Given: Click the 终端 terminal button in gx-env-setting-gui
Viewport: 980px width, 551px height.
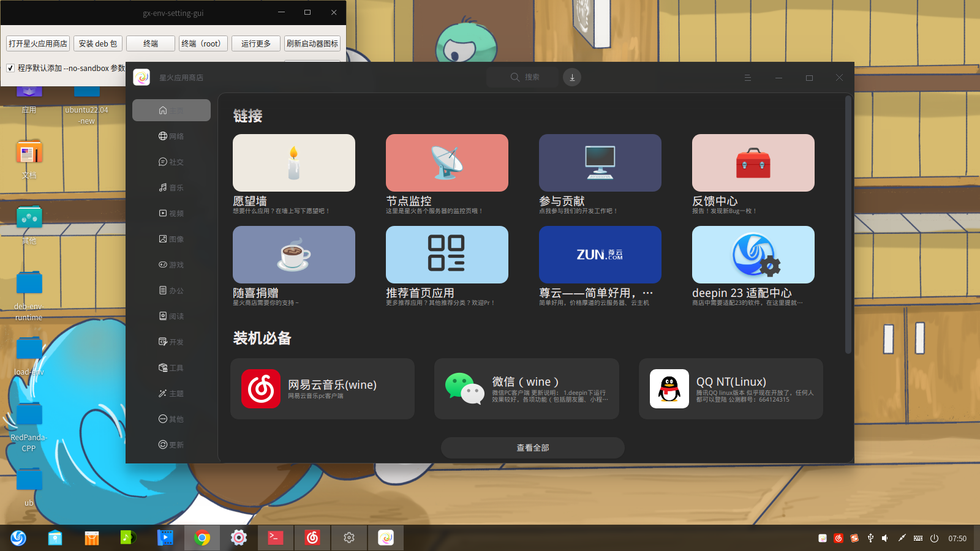Looking at the screenshot, I should (x=151, y=43).
